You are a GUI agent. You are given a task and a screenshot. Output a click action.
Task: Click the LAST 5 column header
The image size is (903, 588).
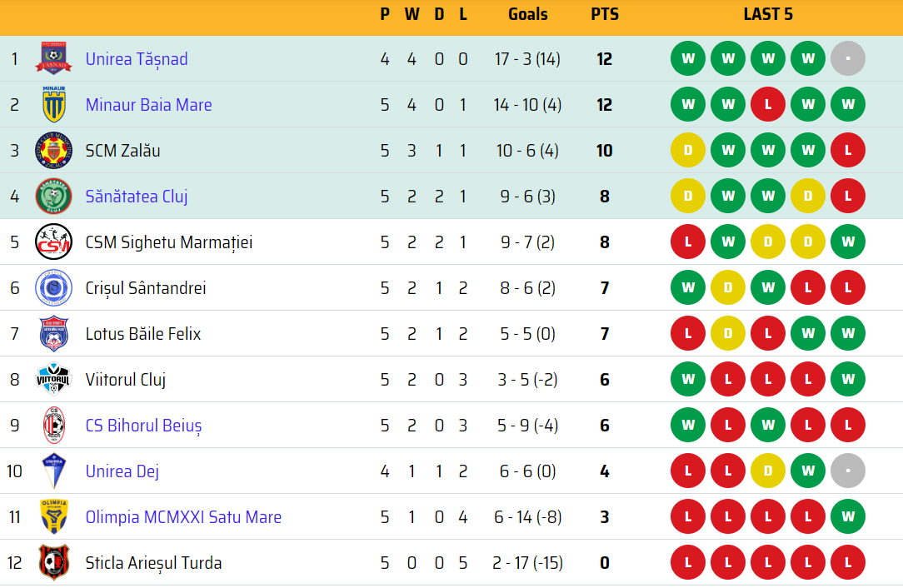coord(768,14)
